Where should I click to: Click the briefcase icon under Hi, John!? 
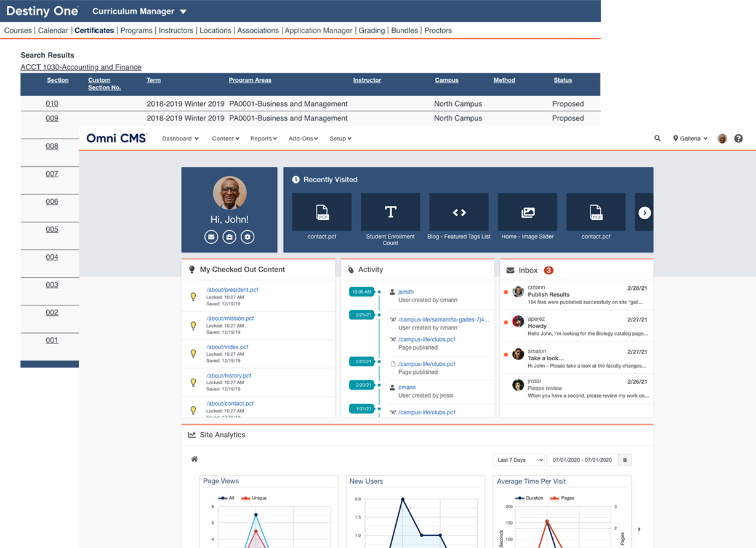[x=230, y=236]
